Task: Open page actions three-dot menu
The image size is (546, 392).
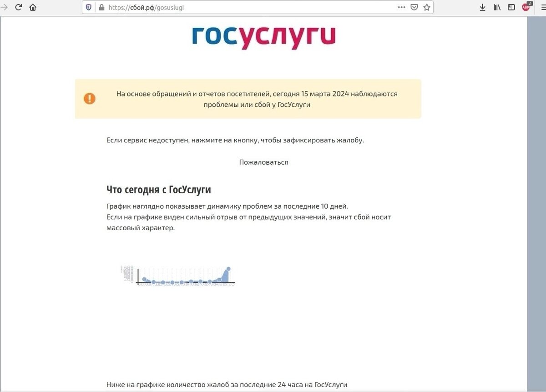Action: click(401, 7)
